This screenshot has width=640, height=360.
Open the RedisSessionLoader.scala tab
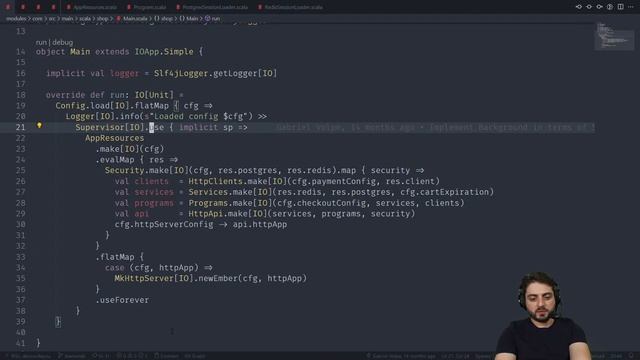pyautogui.click(x=290, y=7)
